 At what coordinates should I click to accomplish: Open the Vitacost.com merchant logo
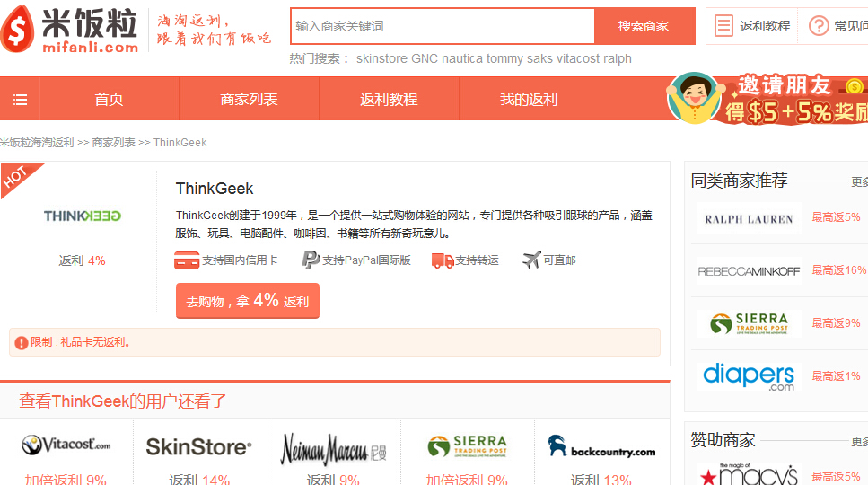66,445
